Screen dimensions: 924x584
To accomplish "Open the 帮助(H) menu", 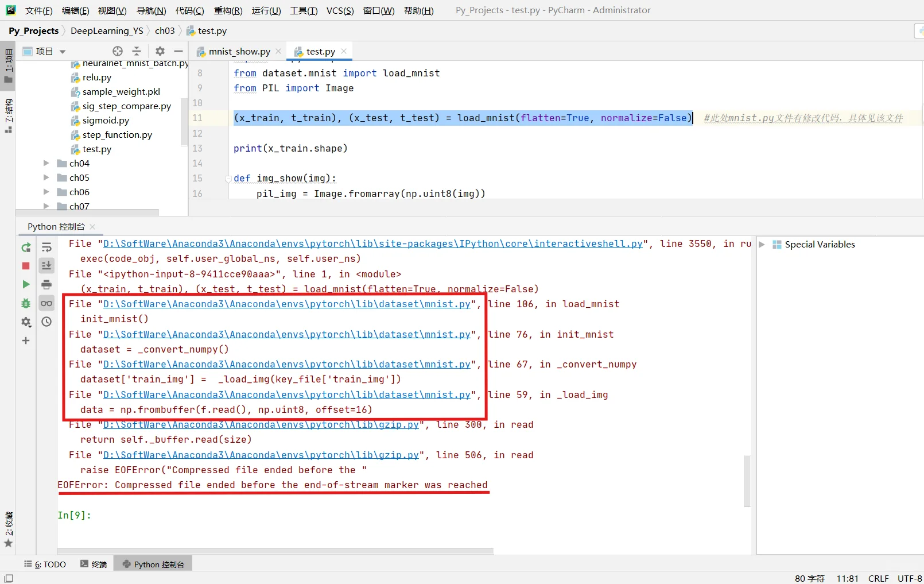I will click(419, 10).
